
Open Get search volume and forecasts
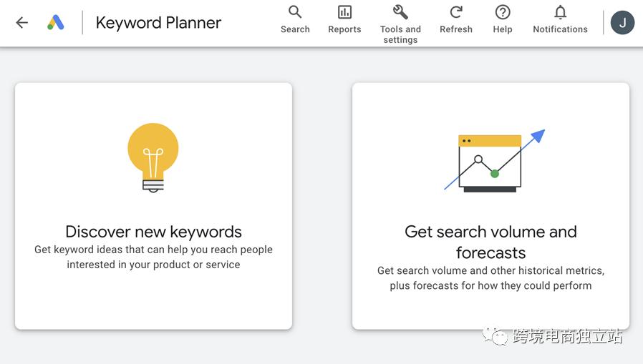tap(490, 242)
